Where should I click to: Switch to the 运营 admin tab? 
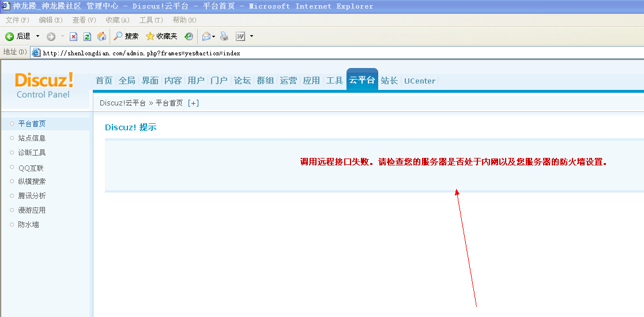[288, 81]
